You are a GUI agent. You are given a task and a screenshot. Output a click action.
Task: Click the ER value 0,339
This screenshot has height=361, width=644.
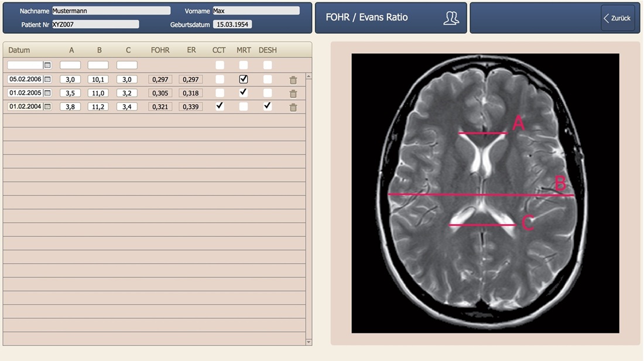[191, 106]
